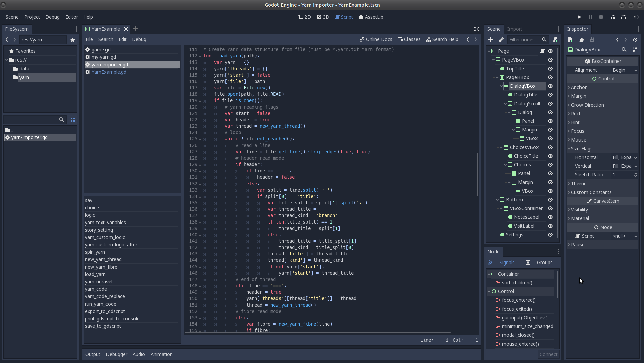Add favorite star in FileSystem path bar

pos(73,40)
